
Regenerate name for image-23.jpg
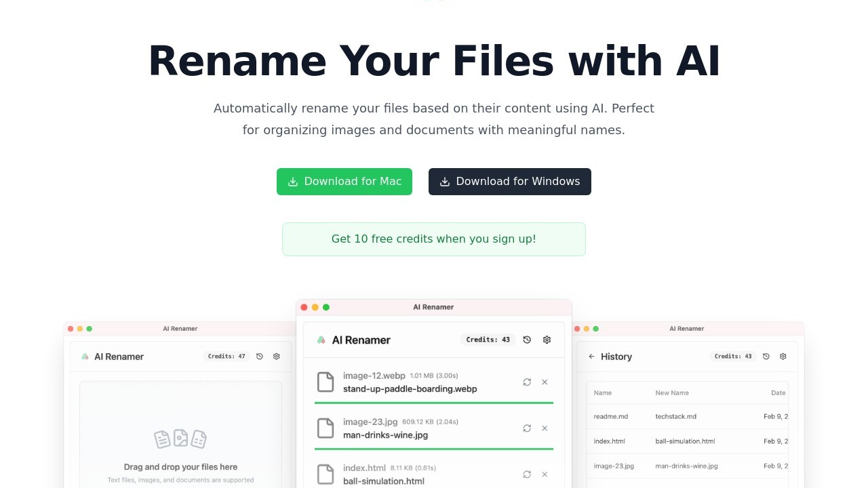[527, 428]
